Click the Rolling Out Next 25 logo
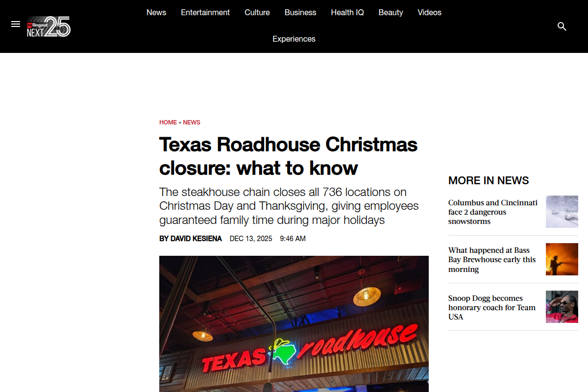The image size is (588, 392). pyautogui.click(x=49, y=26)
